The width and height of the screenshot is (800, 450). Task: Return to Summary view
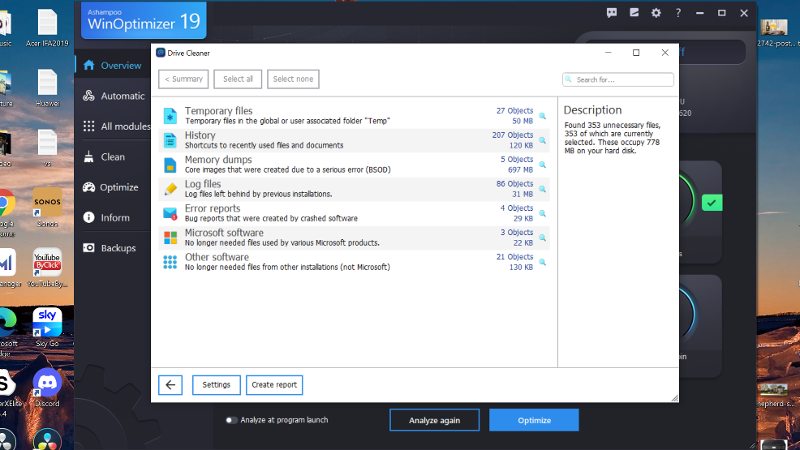[183, 79]
